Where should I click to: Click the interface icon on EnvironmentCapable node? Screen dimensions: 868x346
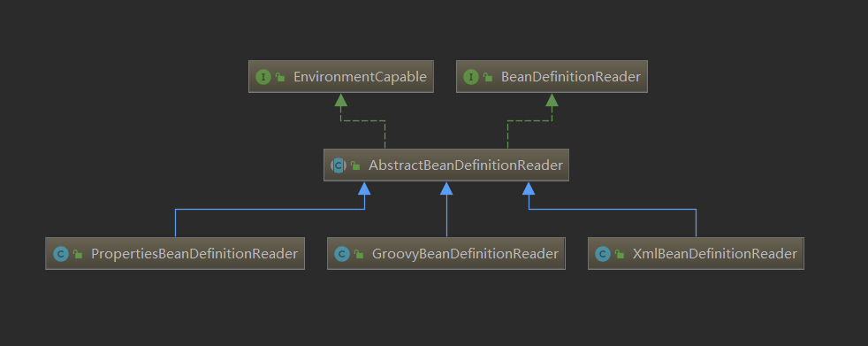tap(263, 77)
